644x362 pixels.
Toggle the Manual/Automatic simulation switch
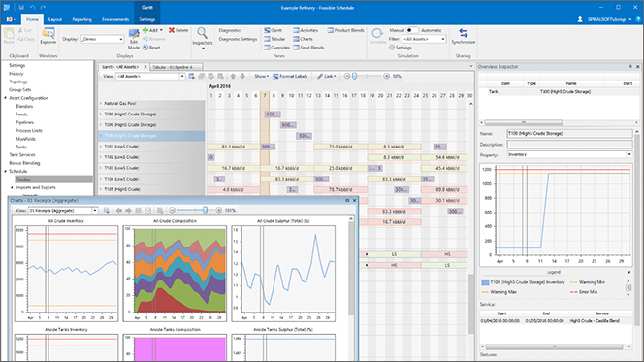click(x=412, y=30)
